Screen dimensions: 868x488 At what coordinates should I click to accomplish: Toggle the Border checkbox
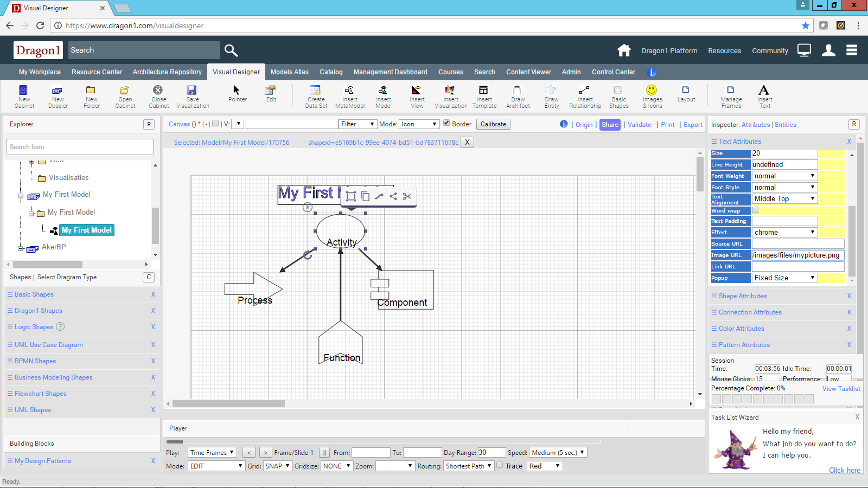coord(446,123)
